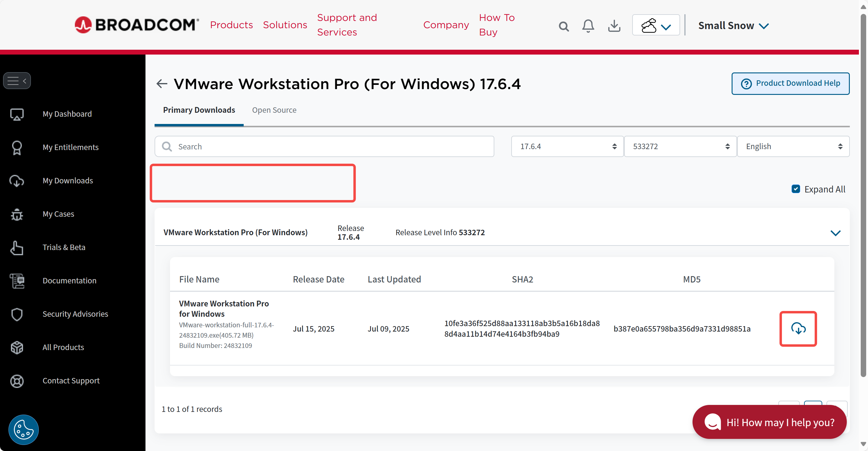Click the My Downloads cloud icon
This screenshot has height=451, width=868.
17,181
